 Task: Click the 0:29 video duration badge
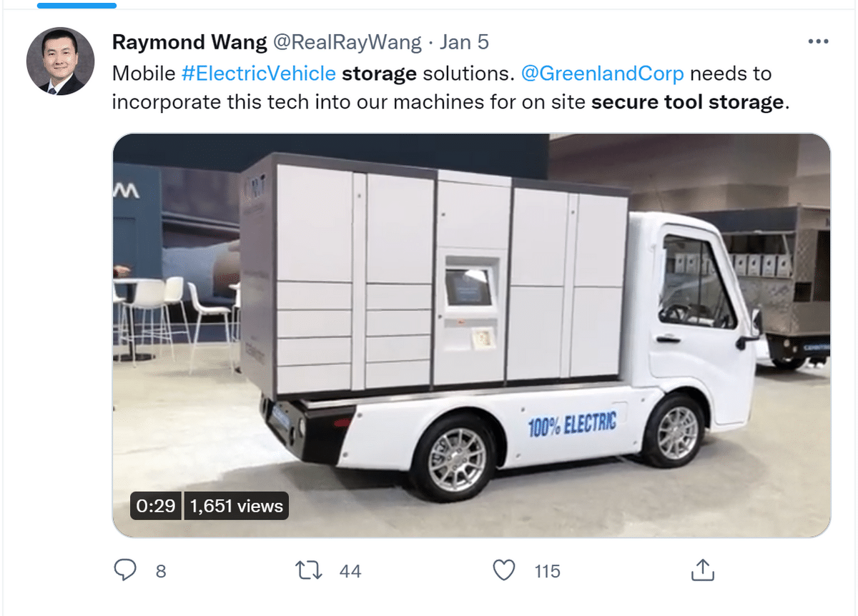[x=155, y=506]
